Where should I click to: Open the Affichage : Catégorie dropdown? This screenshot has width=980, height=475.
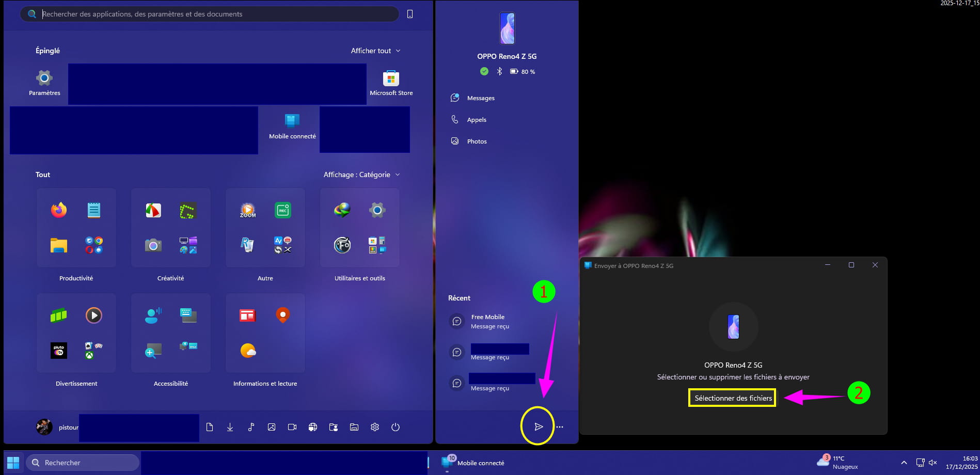361,175
